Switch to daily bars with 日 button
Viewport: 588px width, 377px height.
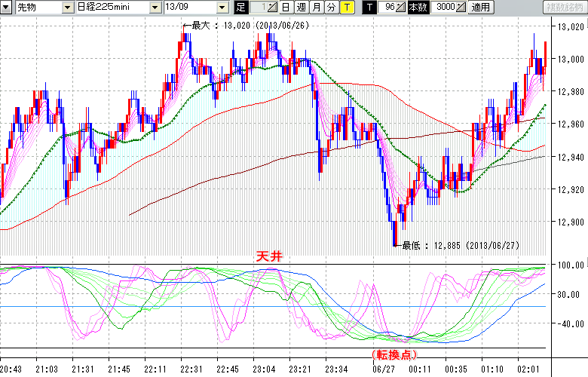click(286, 8)
